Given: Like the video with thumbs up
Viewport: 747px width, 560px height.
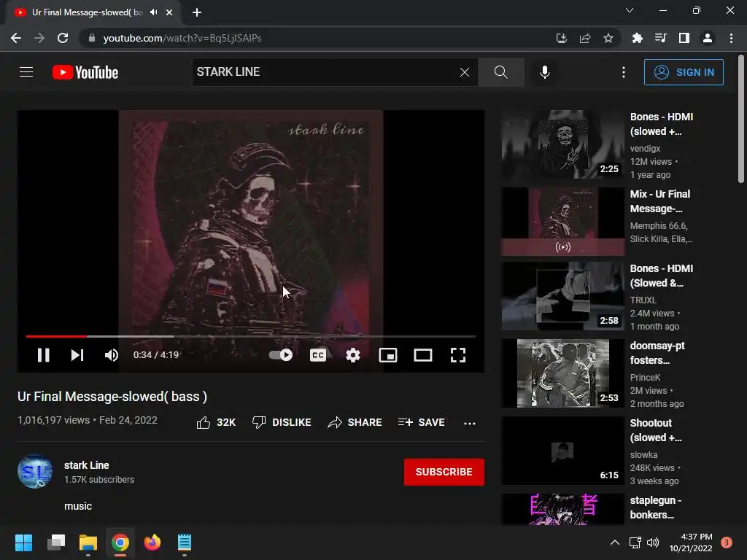Looking at the screenshot, I should [216, 422].
